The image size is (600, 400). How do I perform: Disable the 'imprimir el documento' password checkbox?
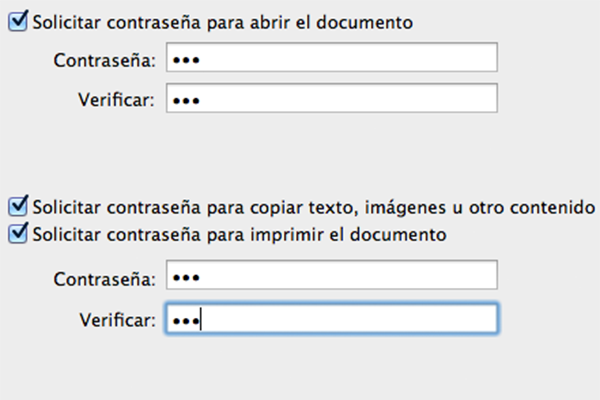18,233
